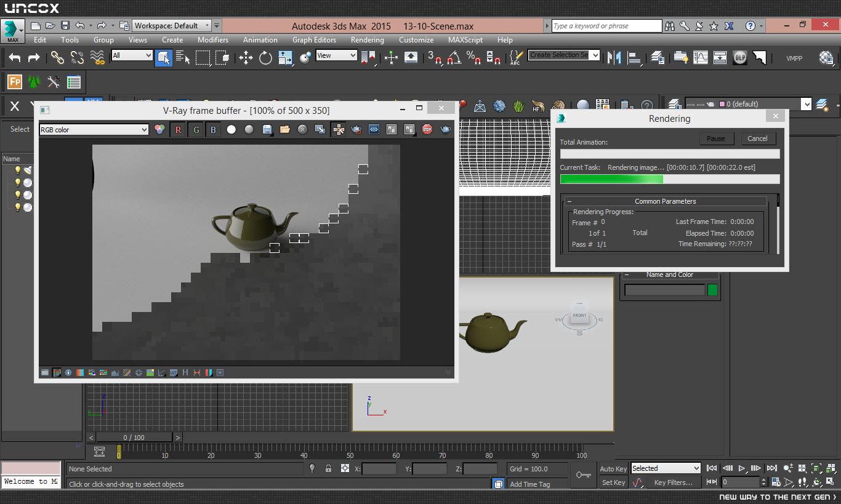Viewport: 841px width, 504px height.
Task: Click the Select and Link chain icon
Action: 57,57
